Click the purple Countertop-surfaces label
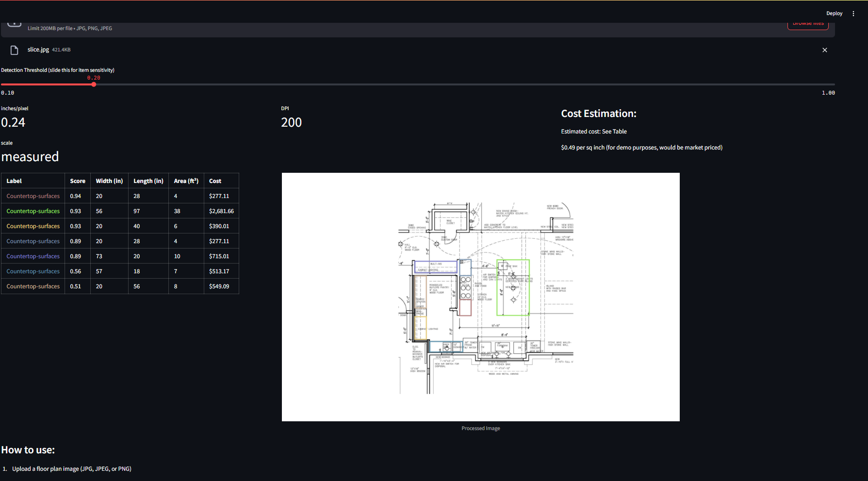The height and width of the screenshot is (481, 868). tap(33, 256)
